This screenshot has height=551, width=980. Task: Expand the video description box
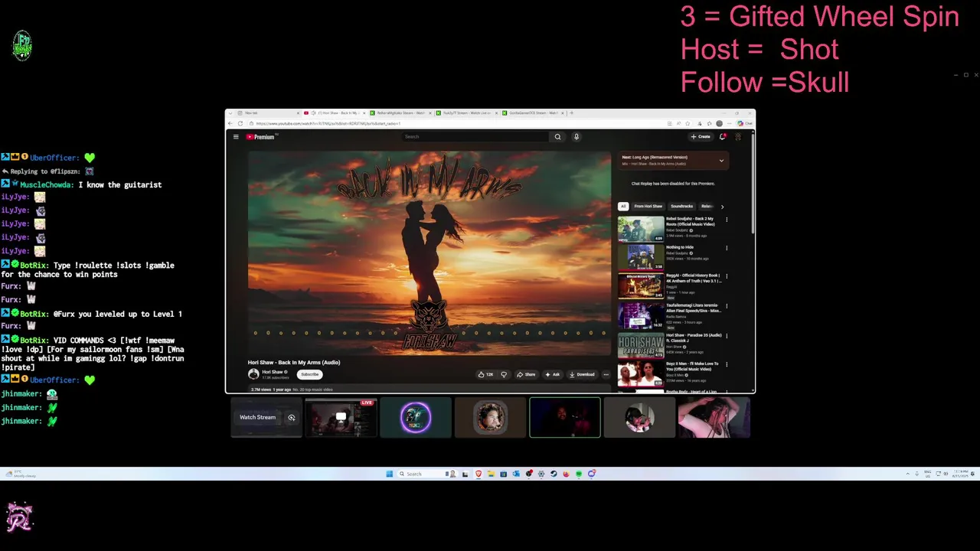429,390
